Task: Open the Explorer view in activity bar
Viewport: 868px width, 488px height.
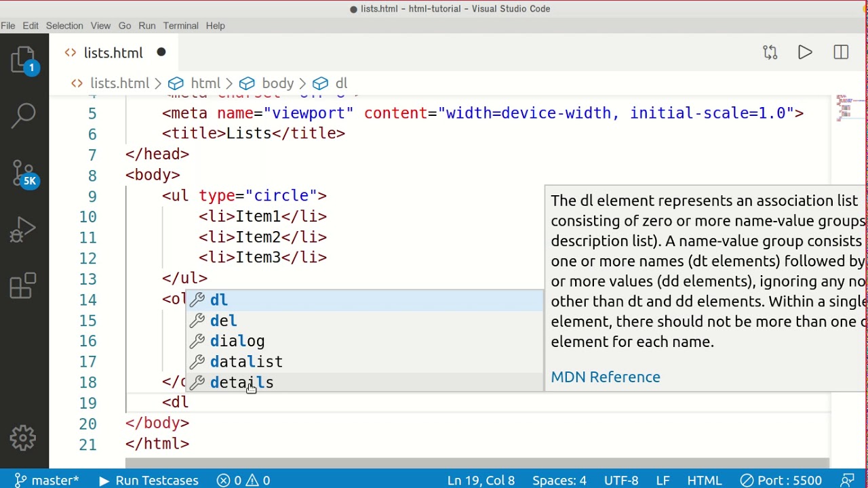Action: tap(24, 61)
